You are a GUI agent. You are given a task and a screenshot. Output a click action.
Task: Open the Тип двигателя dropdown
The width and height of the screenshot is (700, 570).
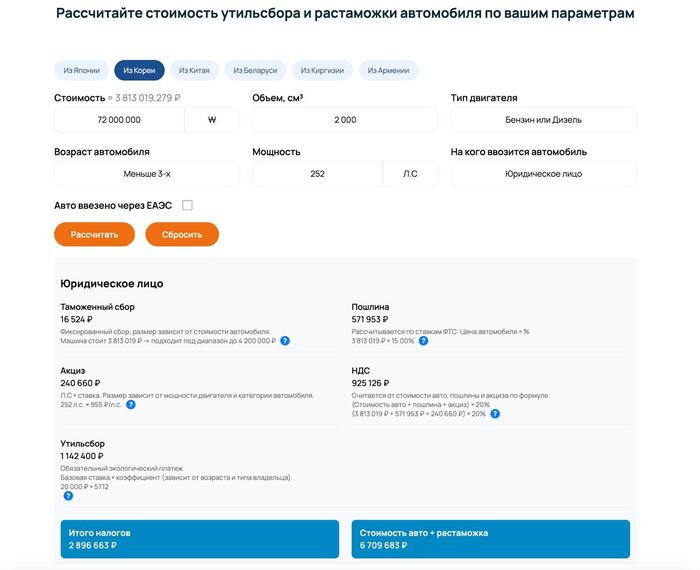tap(543, 120)
